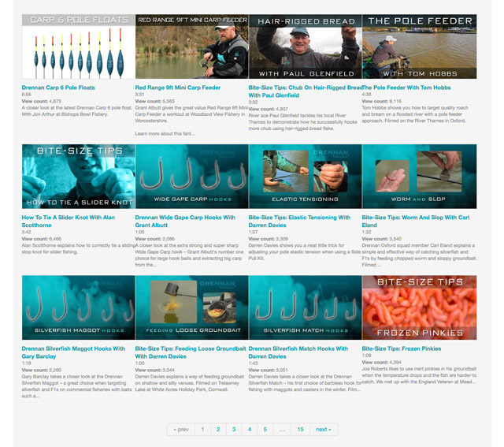
Task: Follow the Silverfish Match Hooks With Darren Davies link
Action: (298, 352)
